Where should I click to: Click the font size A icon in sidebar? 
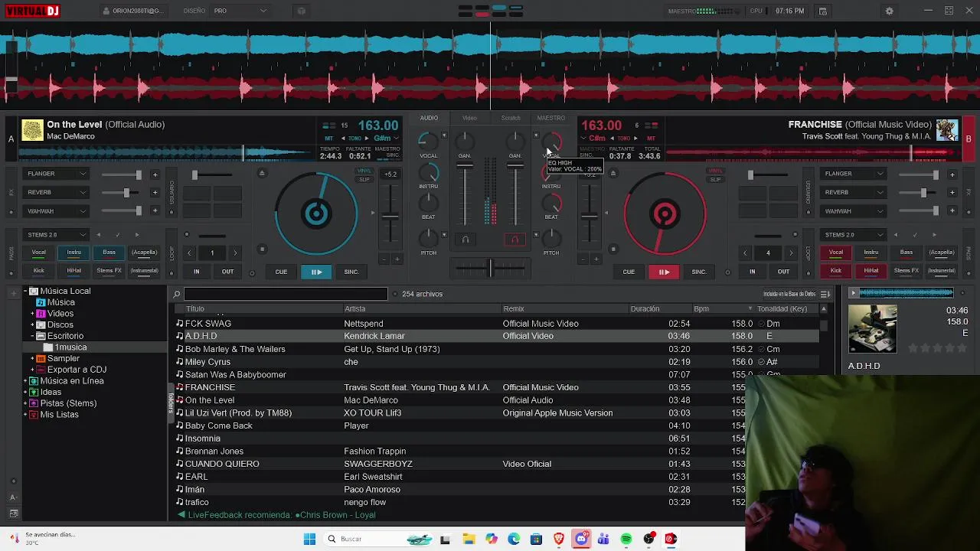[13, 497]
